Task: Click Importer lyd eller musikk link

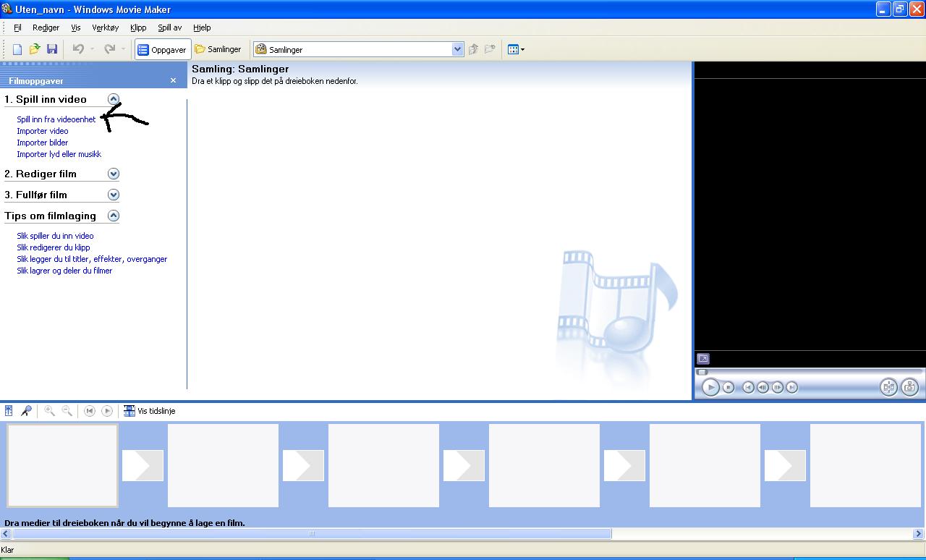Action: [x=59, y=154]
